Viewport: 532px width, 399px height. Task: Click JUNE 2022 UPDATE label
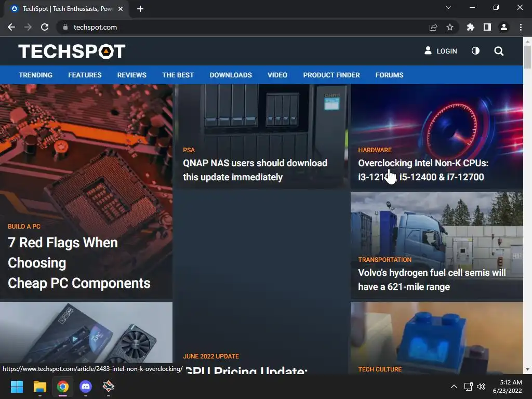[211, 356]
